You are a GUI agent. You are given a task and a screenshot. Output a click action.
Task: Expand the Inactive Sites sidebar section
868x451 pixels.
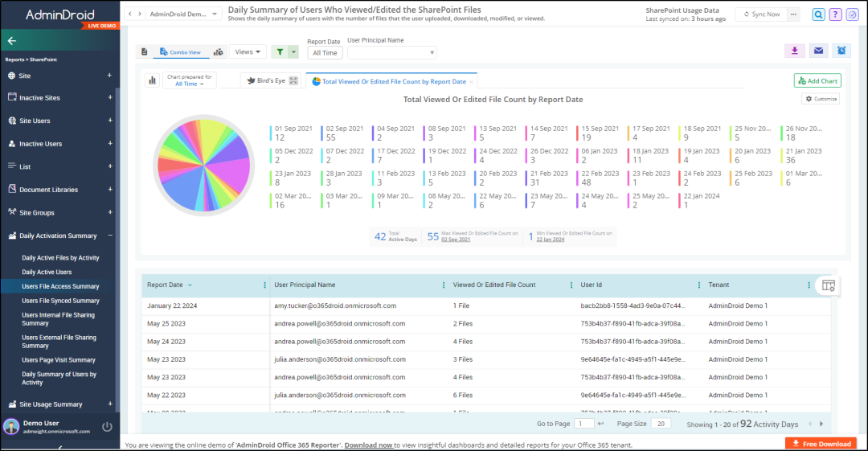[109, 97]
